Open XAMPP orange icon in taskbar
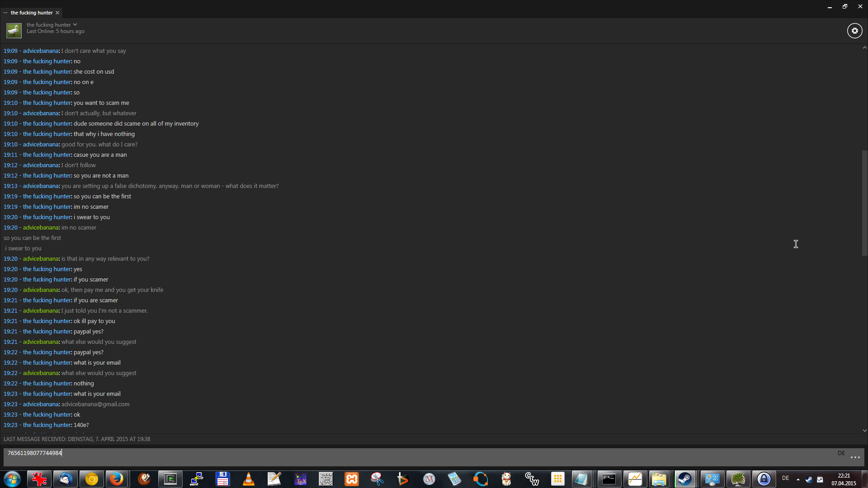The width and height of the screenshot is (868, 488). pos(351,479)
